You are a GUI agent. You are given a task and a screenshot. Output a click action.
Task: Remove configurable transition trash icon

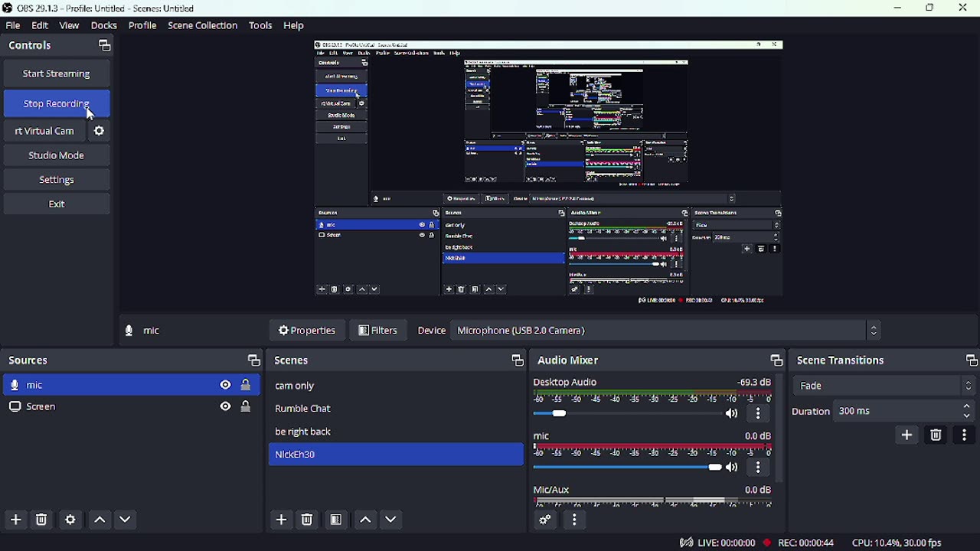pyautogui.click(x=936, y=435)
